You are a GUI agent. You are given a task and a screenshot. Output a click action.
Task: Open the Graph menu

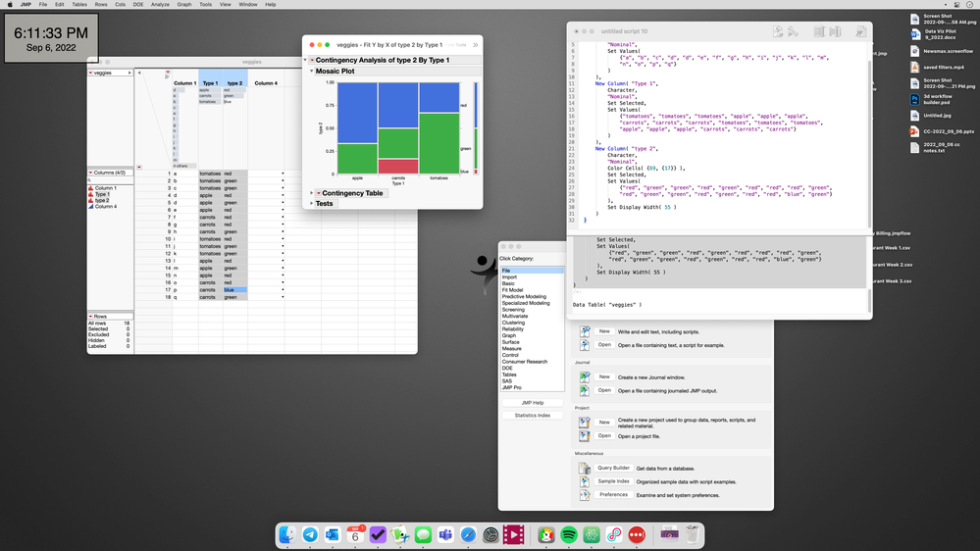coord(184,4)
